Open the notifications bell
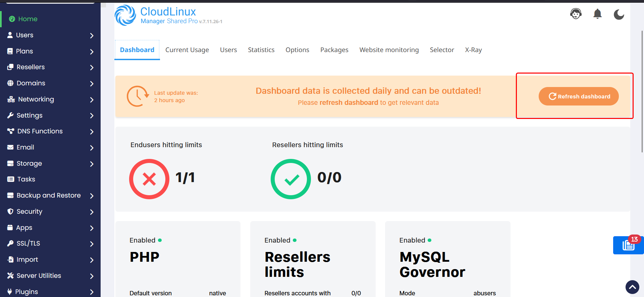 (597, 14)
